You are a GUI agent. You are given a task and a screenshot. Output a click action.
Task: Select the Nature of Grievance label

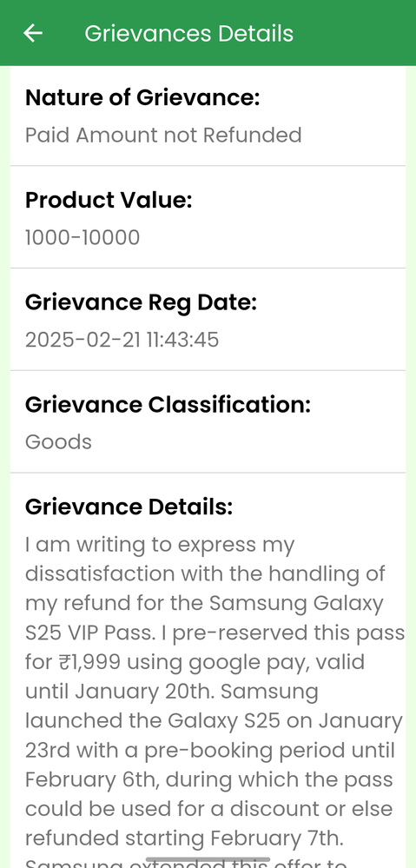tap(142, 97)
